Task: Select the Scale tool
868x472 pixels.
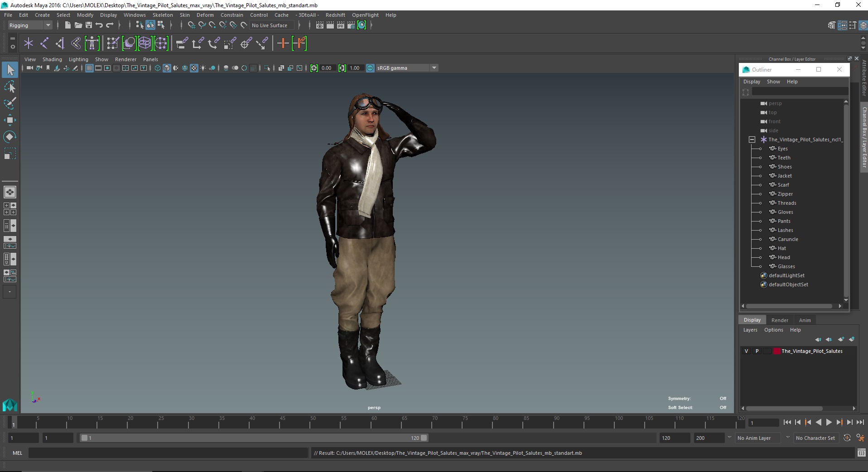Action: [10, 154]
